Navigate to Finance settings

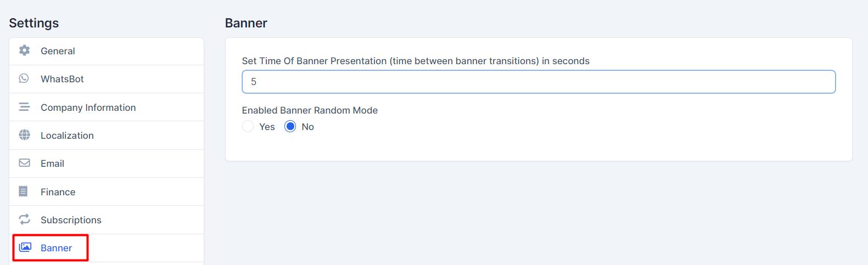point(58,192)
